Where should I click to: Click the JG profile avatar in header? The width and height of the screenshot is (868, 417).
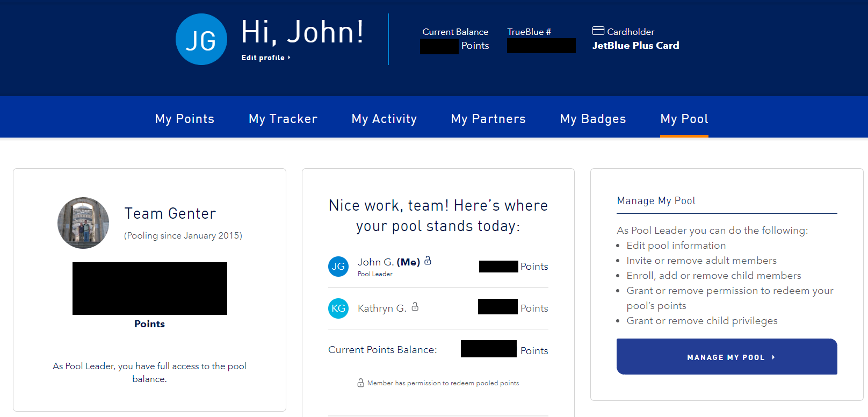coord(201,39)
